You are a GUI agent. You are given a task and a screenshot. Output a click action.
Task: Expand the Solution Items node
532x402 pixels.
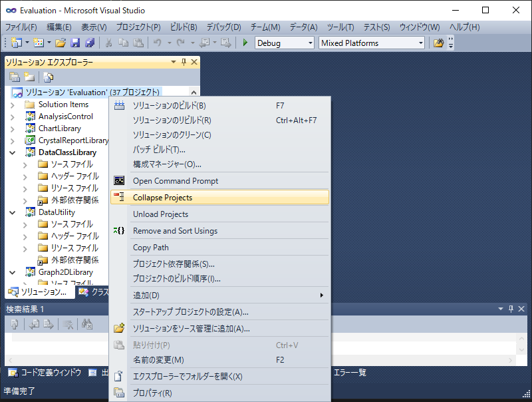[13, 105]
